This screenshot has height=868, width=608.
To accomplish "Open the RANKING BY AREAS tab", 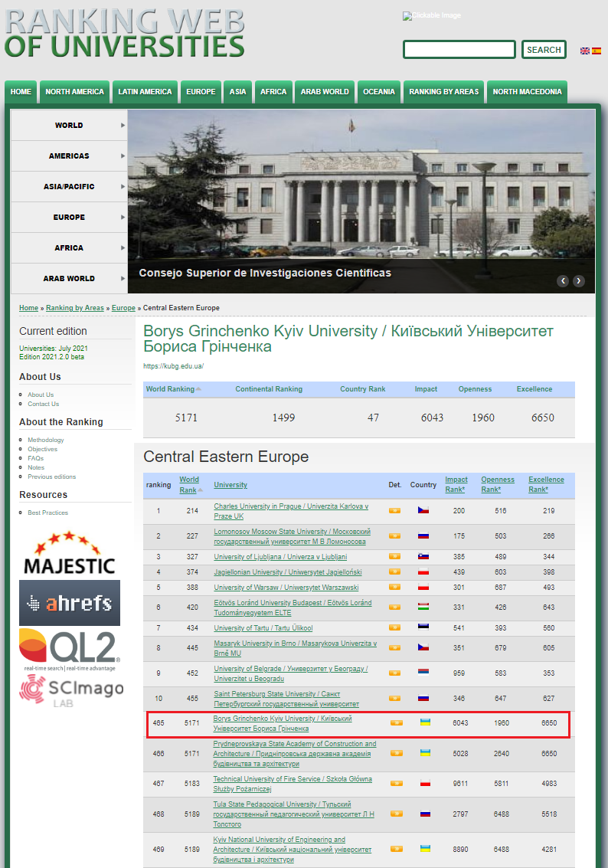I will [443, 92].
